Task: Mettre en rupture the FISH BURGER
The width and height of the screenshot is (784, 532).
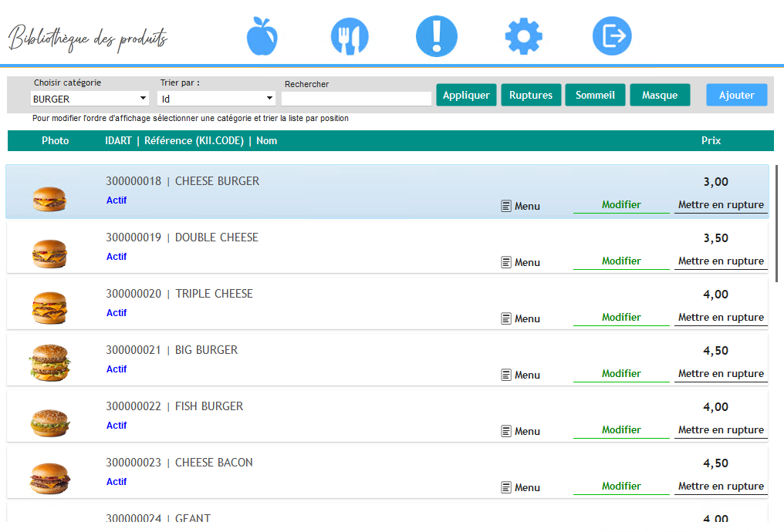Action: point(721,430)
